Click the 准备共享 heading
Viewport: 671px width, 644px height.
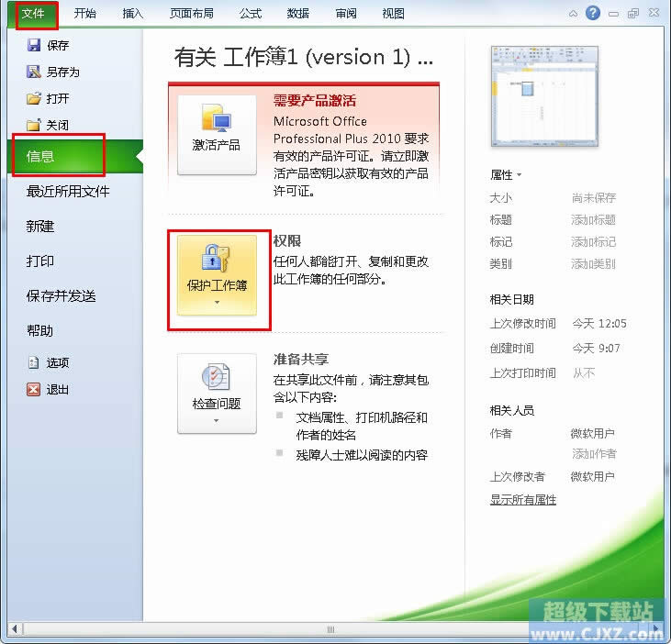tap(301, 360)
